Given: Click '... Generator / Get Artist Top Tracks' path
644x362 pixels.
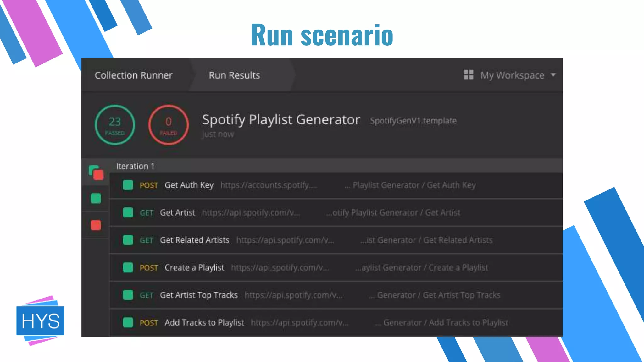Looking at the screenshot, I should tap(435, 295).
